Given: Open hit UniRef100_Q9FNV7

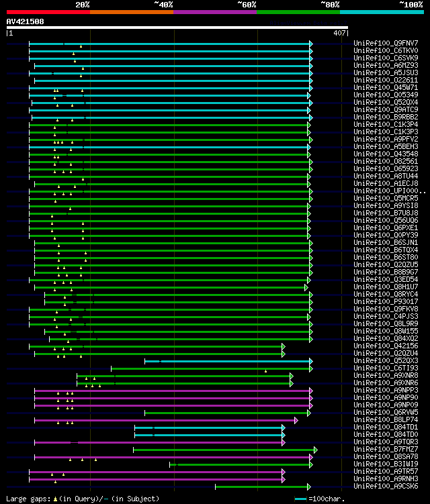Looking at the screenshot, I should tap(386, 43).
